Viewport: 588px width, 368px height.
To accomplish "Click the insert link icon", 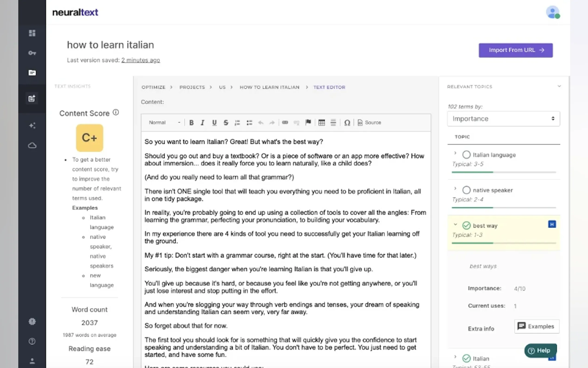I will click(285, 122).
